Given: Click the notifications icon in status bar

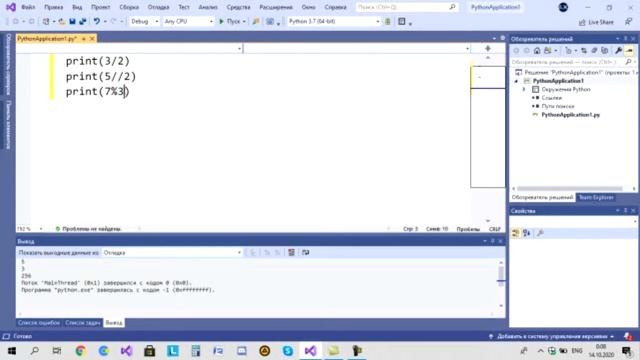Looking at the screenshot, I should tap(628, 336).
